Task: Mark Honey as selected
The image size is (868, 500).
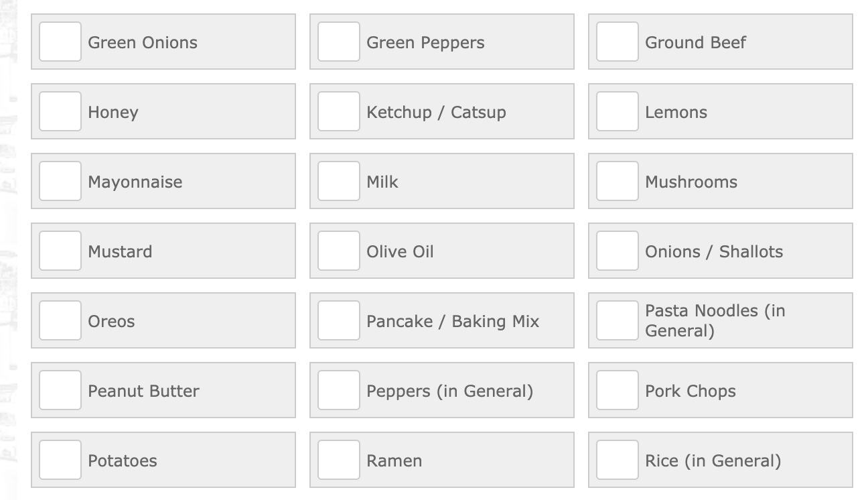Action: coord(60,111)
